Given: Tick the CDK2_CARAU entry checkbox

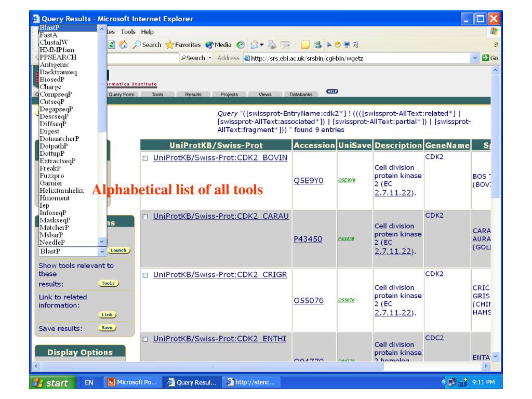Looking at the screenshot, I should pyautogui.click(x=145, y=217).
